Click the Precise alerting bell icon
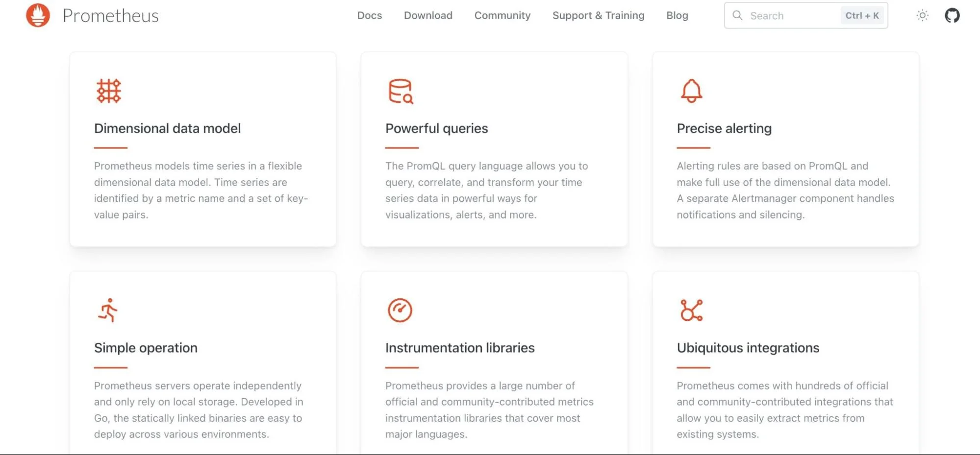980x455 pixels. [691, 91]
